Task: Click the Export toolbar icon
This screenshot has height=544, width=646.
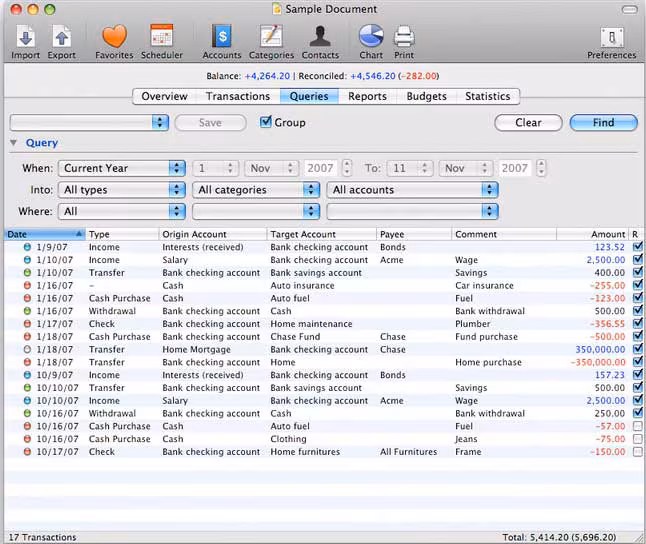Action: point(61,37)
